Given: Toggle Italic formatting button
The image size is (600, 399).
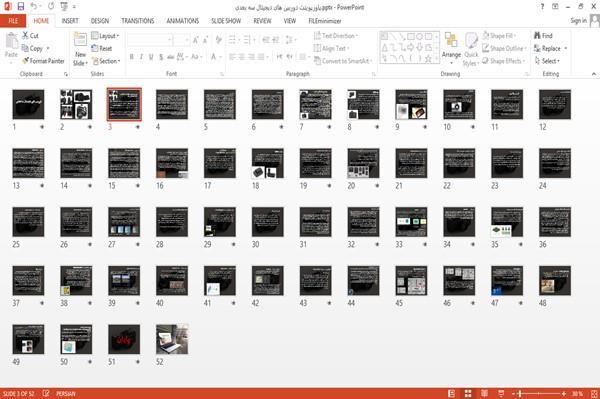Looking at the screenshot, I should pyautogui.click(x=141, y=57).
